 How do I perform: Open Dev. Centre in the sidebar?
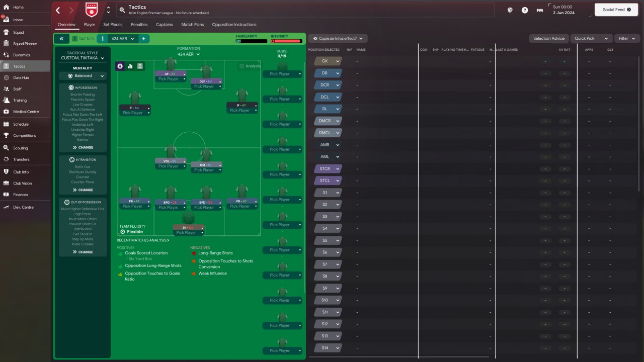click(25, 207)
